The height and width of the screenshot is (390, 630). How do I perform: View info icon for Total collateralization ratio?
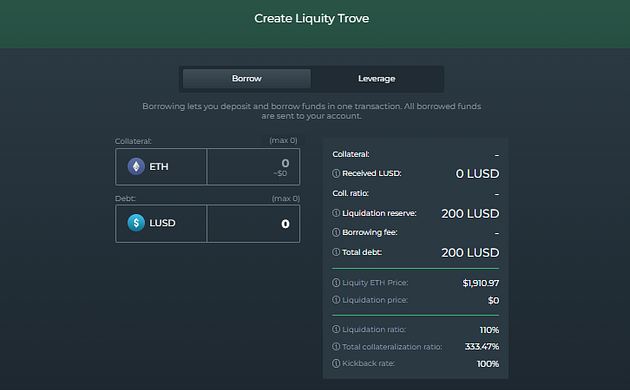[x=336, y=346]
